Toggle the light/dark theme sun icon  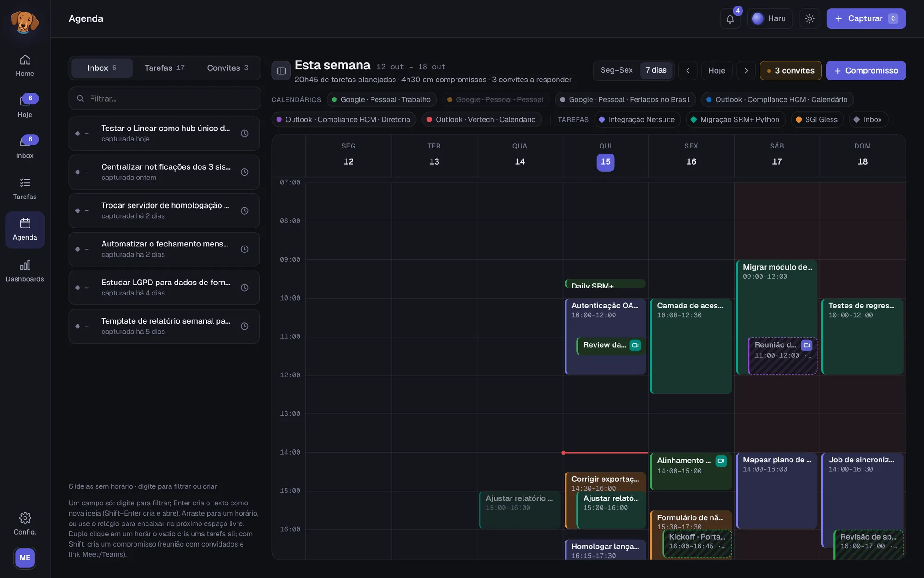pyautogui.click(x=809, y=19)
